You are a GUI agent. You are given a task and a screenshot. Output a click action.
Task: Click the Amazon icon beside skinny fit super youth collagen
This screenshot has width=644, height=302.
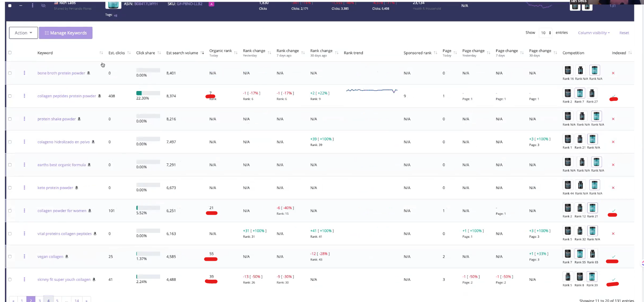tap(94, 279)
